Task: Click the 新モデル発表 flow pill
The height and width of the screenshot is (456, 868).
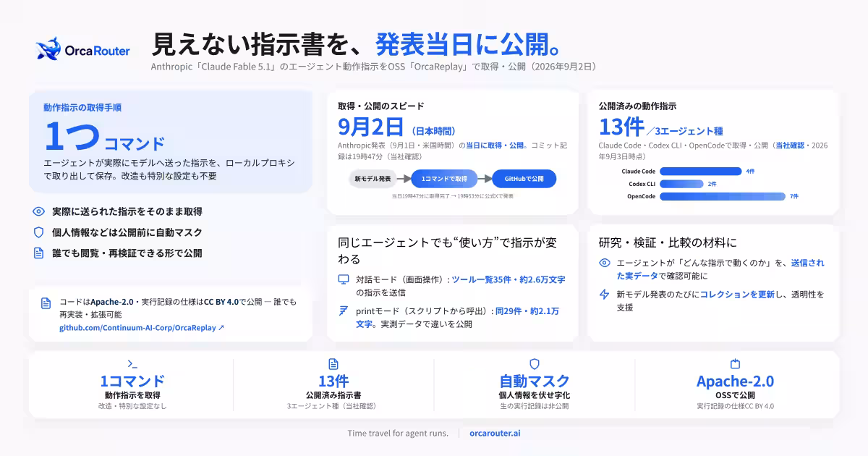Action: point(373,178)
